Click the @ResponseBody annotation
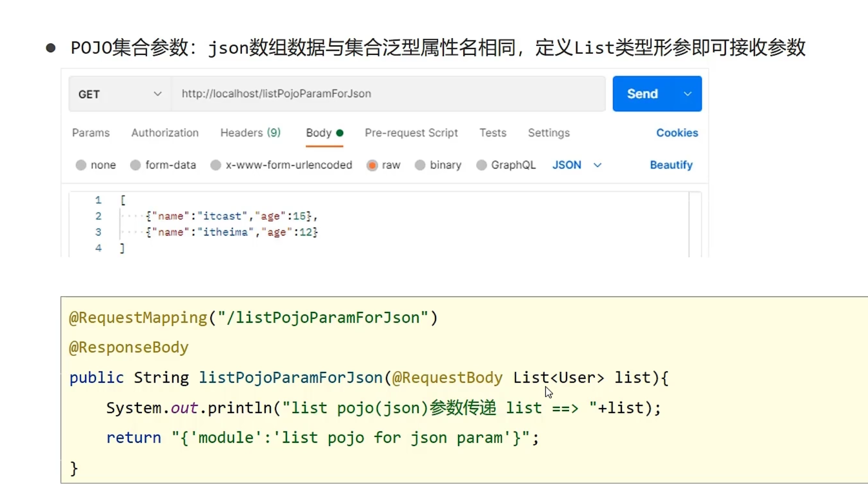The width and height of the screenshot is (868, 490). (129, 347)
